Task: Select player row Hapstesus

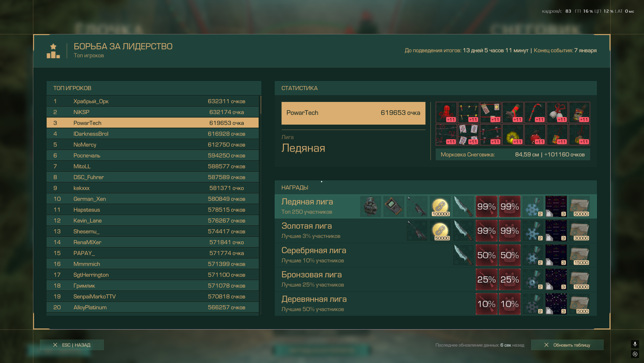Action: click(x=152, y=210)
